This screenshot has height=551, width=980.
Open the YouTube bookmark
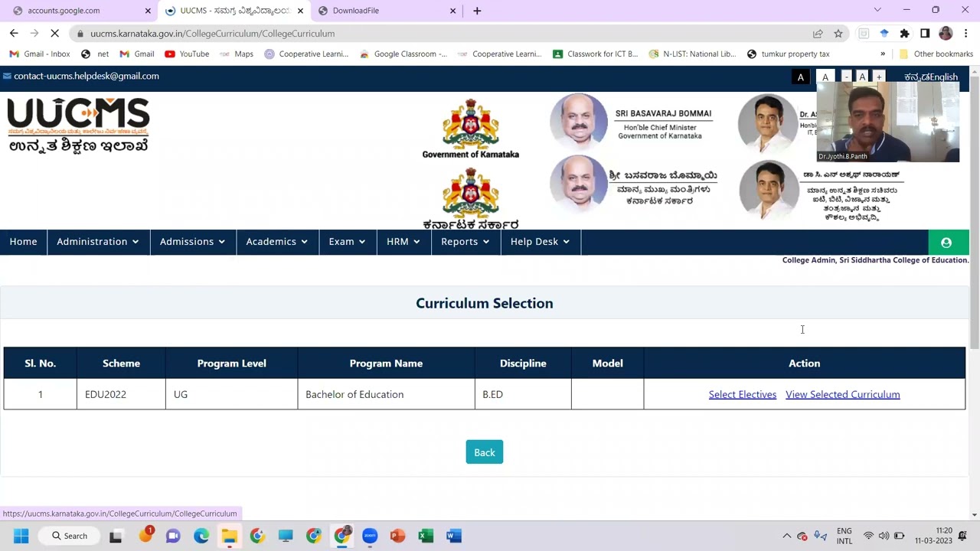tap(187, 54)
